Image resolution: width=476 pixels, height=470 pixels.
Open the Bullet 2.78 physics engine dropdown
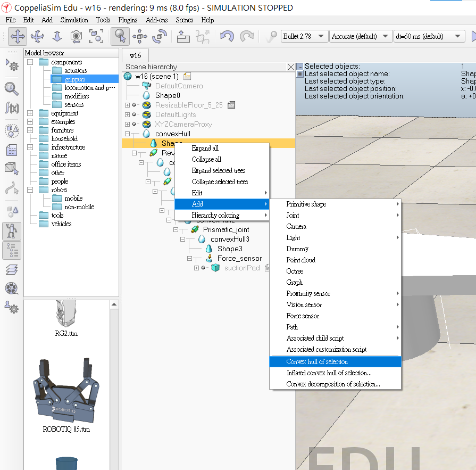tap(305, 36)
